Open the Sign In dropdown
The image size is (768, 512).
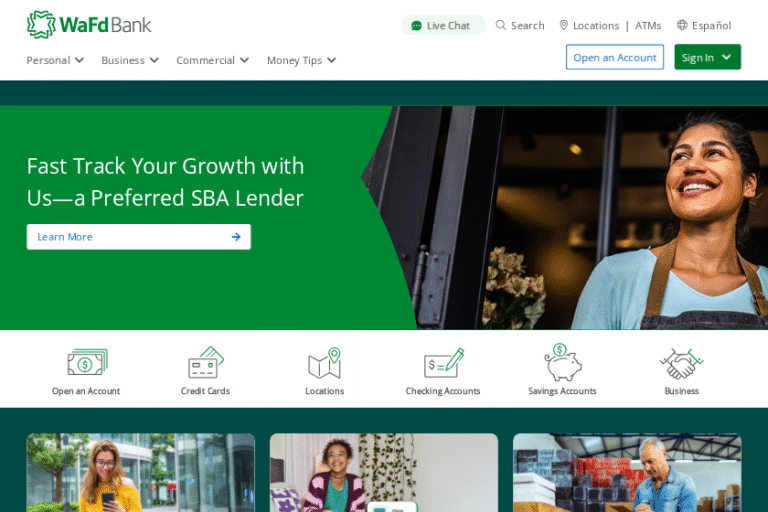click(x=707, y=57)
